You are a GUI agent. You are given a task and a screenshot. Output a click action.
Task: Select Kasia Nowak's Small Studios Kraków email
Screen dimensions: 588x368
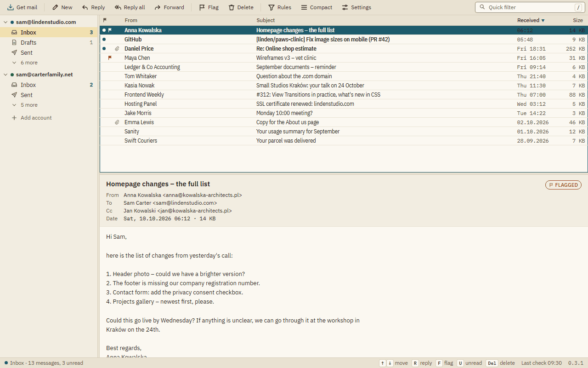click(x=344, y=86)
